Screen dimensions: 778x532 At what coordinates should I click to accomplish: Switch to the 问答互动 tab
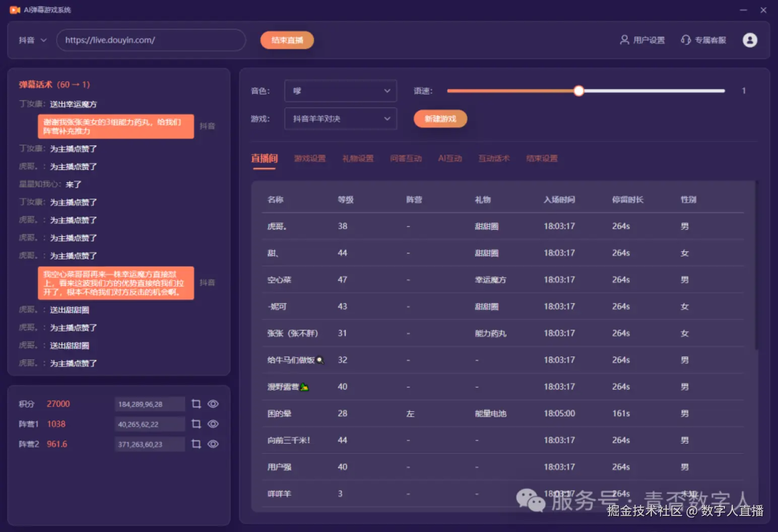tap(406, 158)
